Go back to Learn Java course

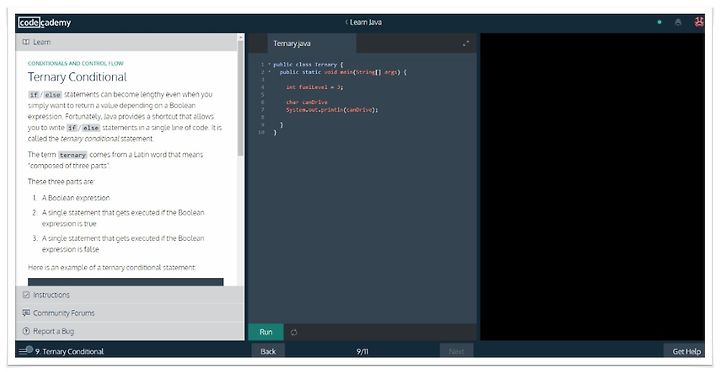point(363,22)
